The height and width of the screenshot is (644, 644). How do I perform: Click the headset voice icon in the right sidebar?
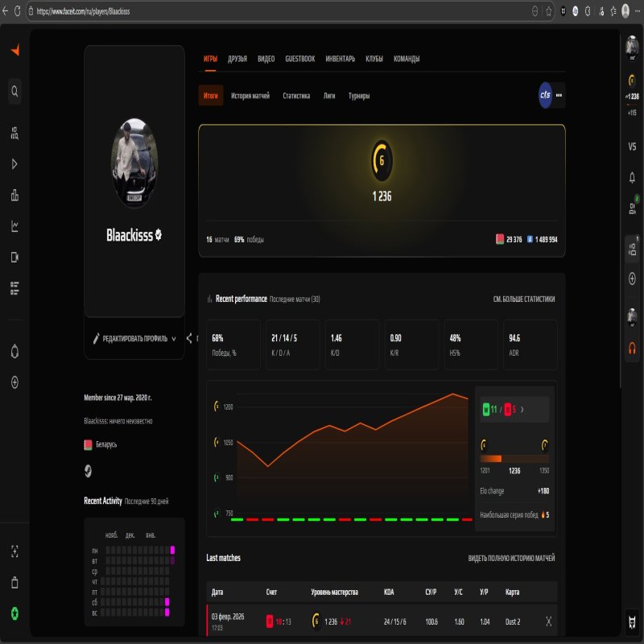click(631, 349)
